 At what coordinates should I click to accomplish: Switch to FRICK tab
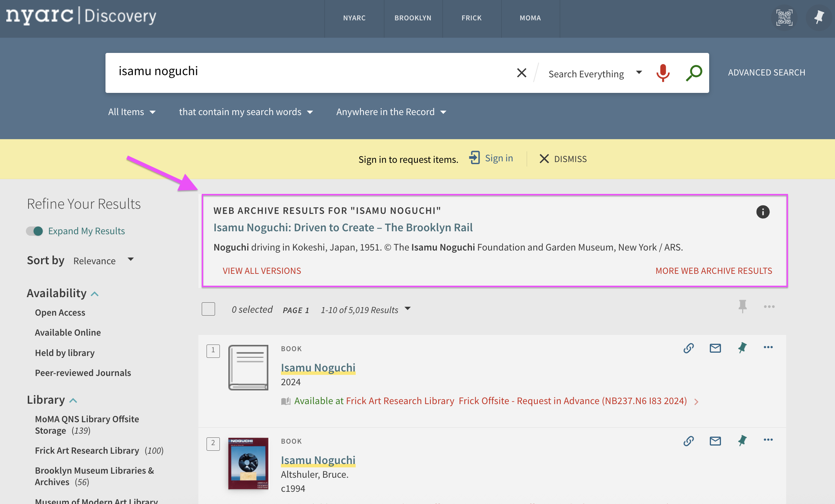pyautogui.click(x=472, y=18)
